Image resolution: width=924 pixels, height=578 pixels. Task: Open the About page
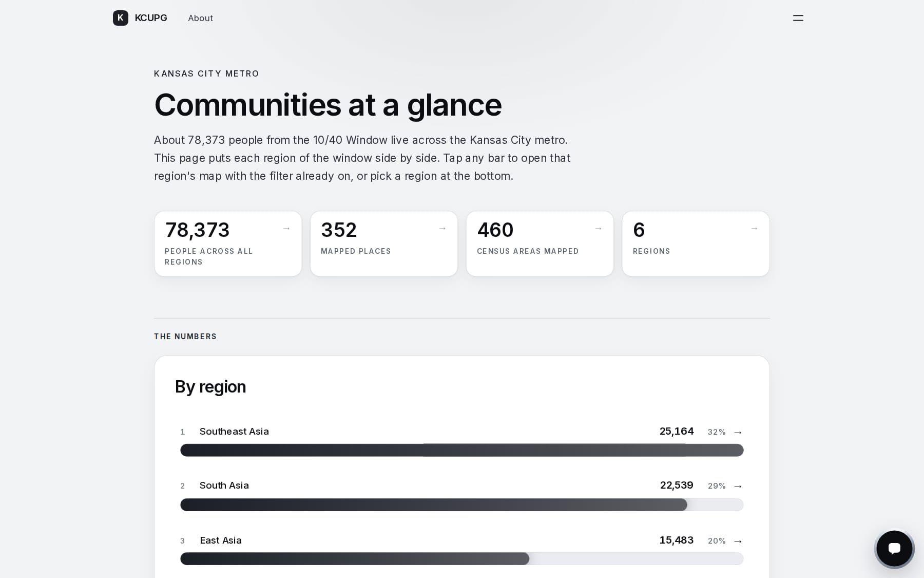click(x=200, y=18)
